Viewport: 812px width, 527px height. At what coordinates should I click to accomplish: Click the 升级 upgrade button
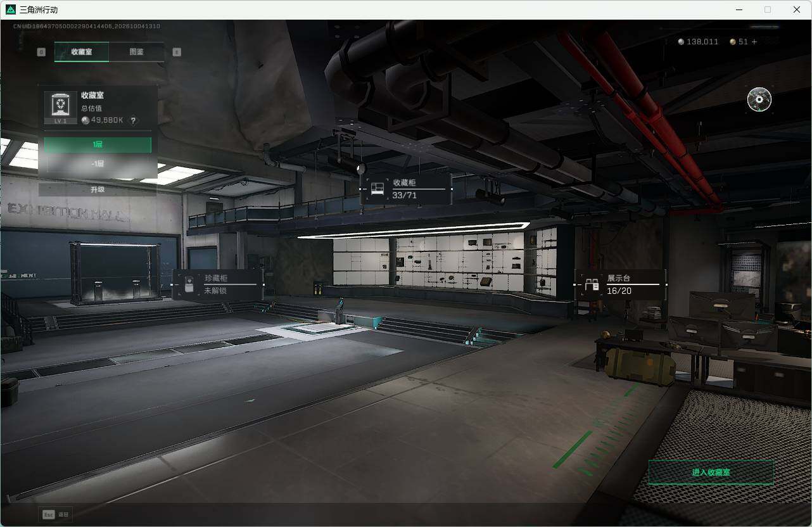tap(98, 189)
